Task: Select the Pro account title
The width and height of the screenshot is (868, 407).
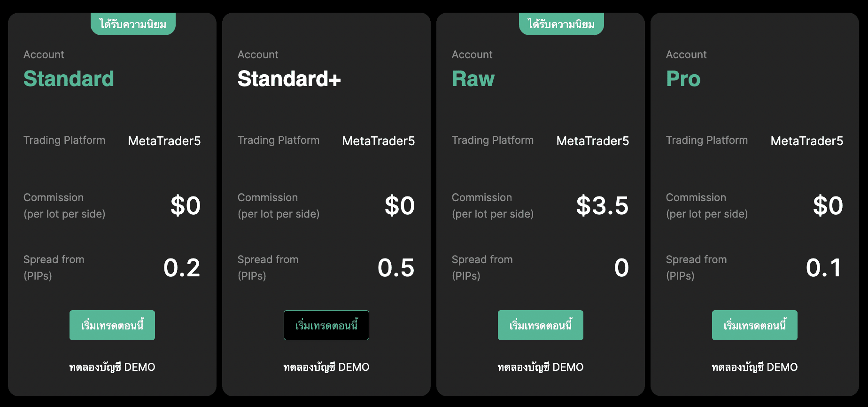Action: [x=683, y=78]
